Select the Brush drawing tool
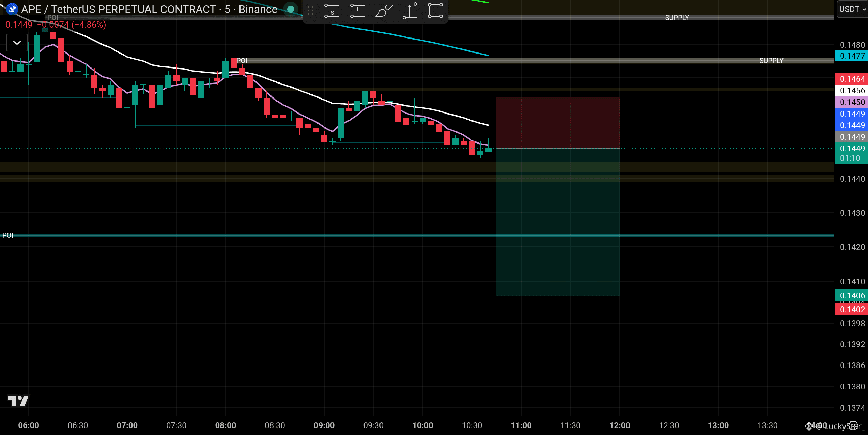 click(x=384, y=11)
